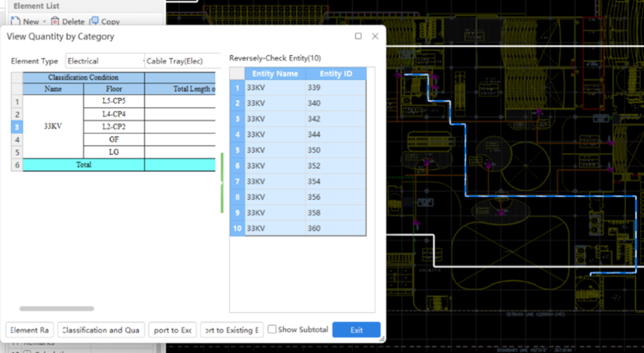The height and width of the screenshot is (353, 644).
Task: Open the Classification and Quantity settings
Action: [101, 329]
